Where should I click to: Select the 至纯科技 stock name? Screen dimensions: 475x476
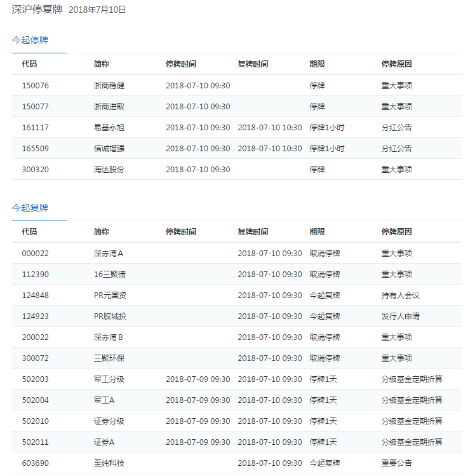pos(109,463)
